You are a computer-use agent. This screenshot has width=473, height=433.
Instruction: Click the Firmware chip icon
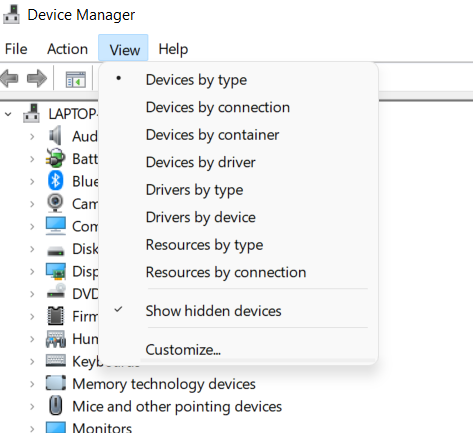coord(56,316)
